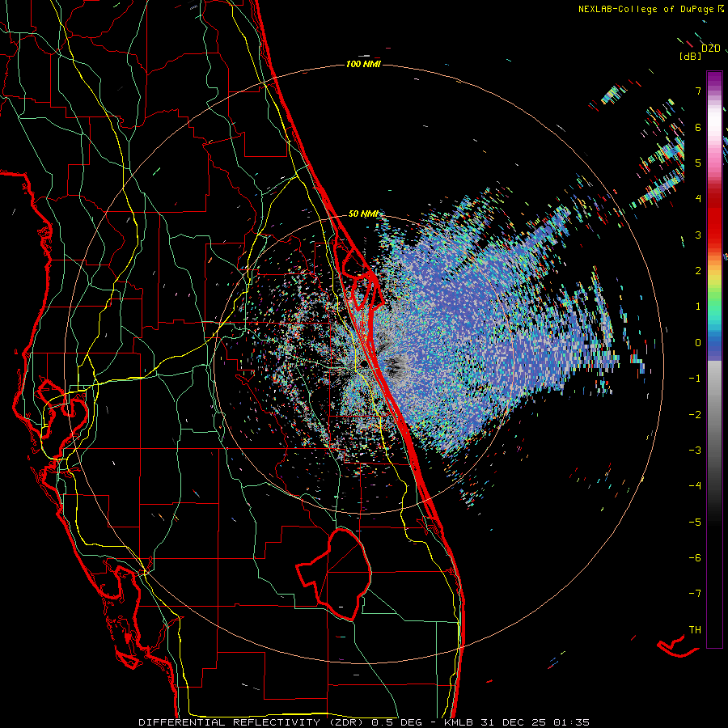Click the 100 NMI range ring label
Image resolution: width=728 pixels, height=728 pixels.
[x=363, y=64]
